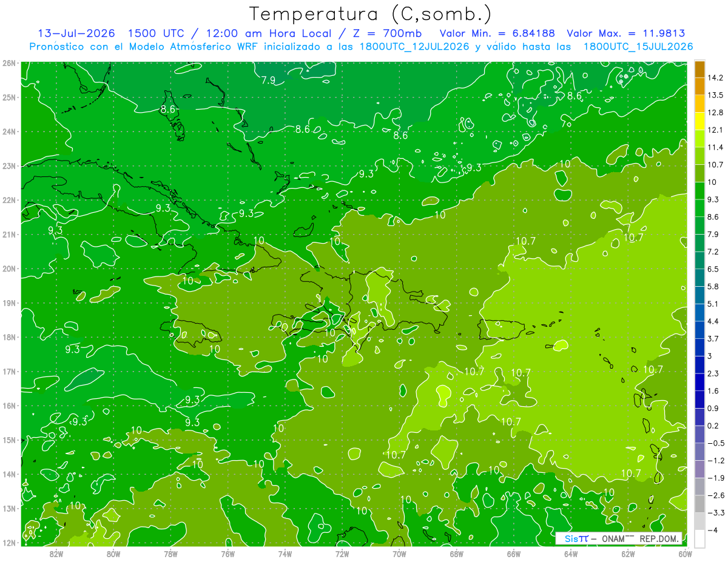728x562 pixels.
Task: Click the "11.4" color scale label
Action: (715, 147)
